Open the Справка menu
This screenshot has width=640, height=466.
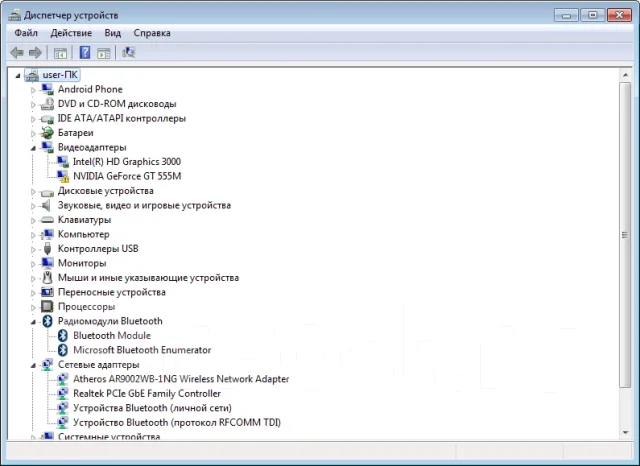coord(152,33)
